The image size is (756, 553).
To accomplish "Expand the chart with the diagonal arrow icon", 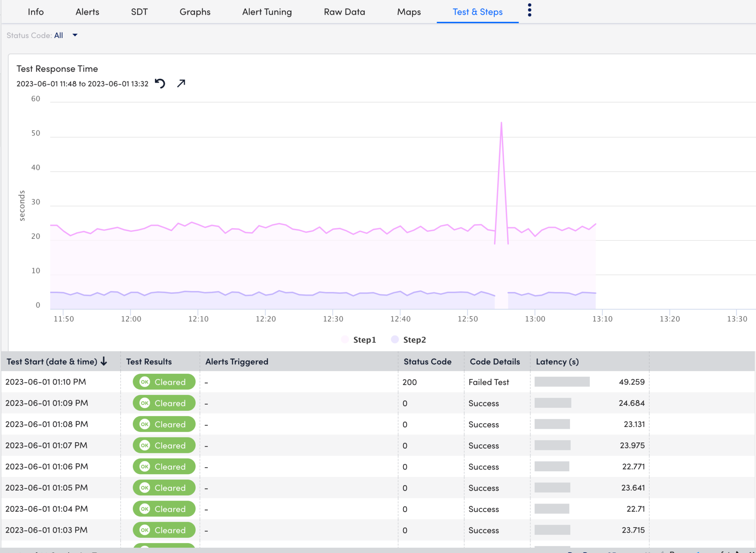I will [181, 83].
